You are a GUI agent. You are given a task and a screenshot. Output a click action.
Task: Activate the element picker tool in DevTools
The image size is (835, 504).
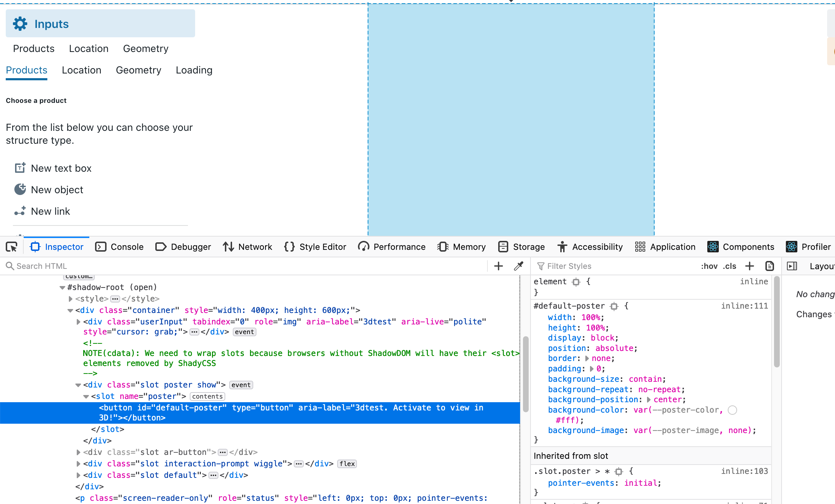[x=12, y=247]
